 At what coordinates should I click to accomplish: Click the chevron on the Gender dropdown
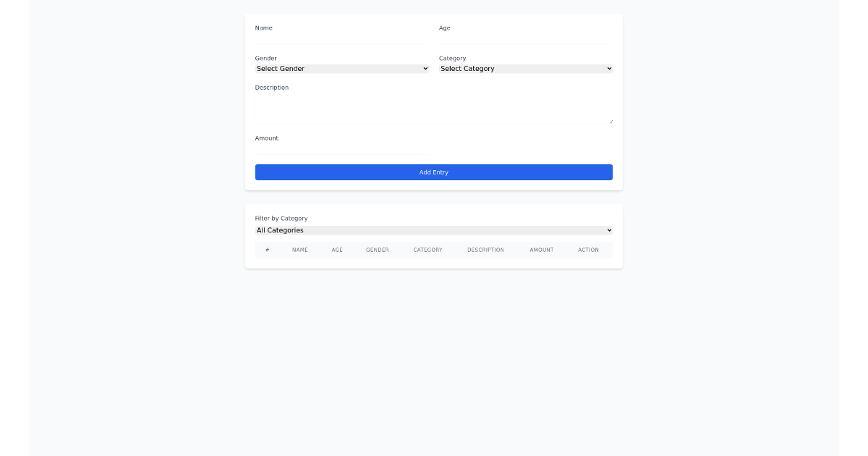(425, 68)
